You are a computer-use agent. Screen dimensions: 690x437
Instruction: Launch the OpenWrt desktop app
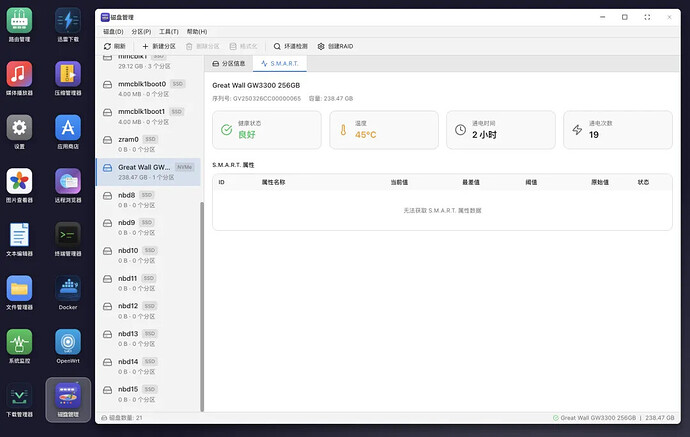pos(68,347)
